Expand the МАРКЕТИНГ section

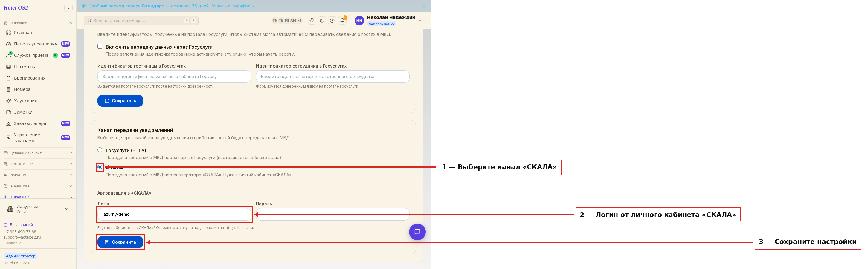click(38, 175)
